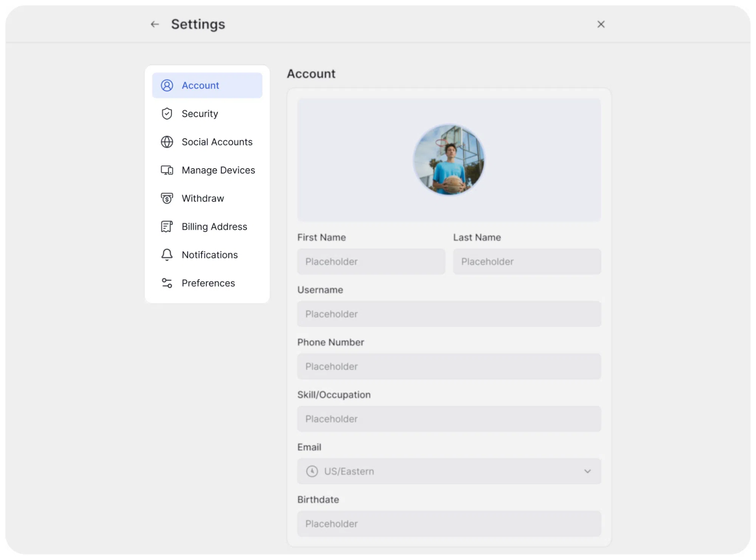Click the Withdraw money icon
The height and width of the screenshot is (560, 756).
[167, 198]
